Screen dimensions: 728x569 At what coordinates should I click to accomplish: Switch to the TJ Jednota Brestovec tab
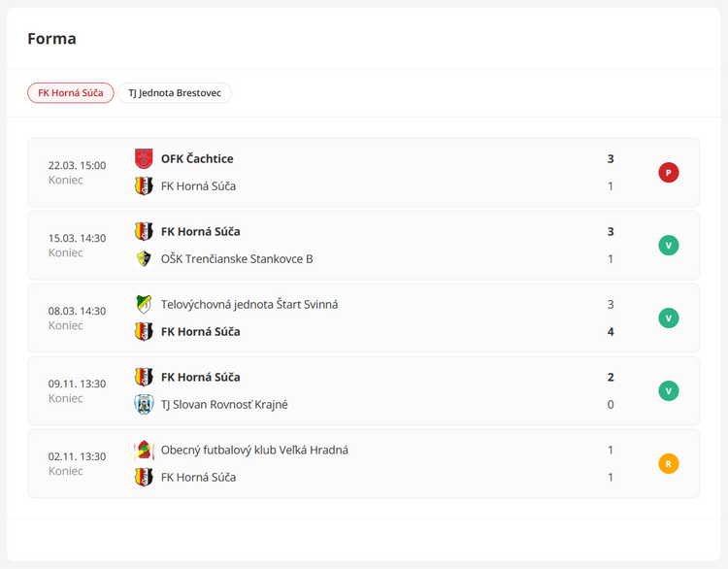click(x=175, y=93)
